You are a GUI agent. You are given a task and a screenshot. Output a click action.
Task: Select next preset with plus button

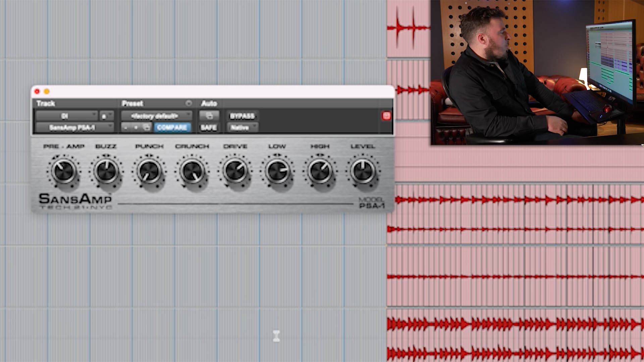[136, 127]
